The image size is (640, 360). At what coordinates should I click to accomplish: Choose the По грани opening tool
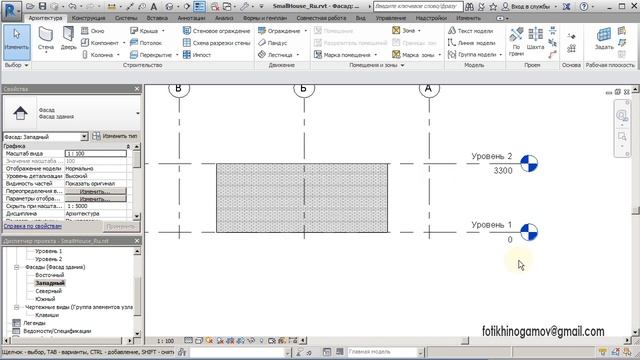tap(516, 42)
